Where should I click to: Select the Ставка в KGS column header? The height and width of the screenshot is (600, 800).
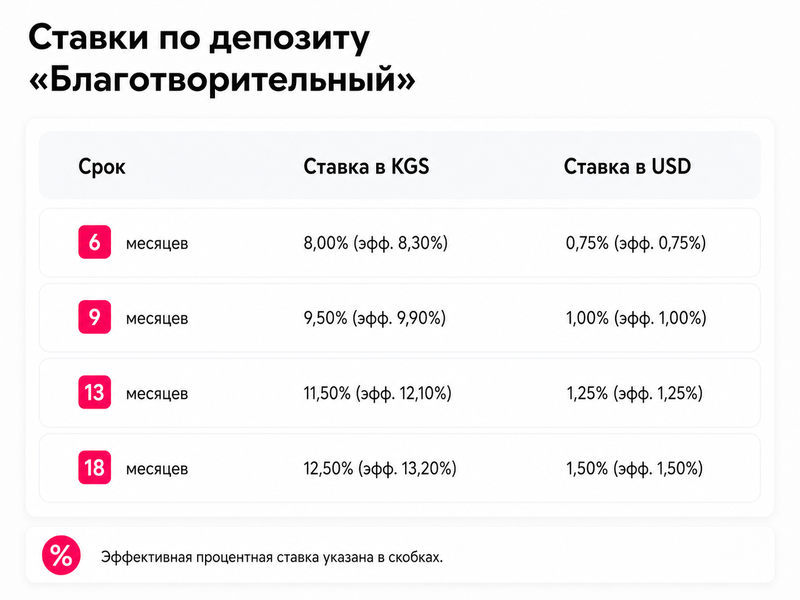tap(366, 166)
